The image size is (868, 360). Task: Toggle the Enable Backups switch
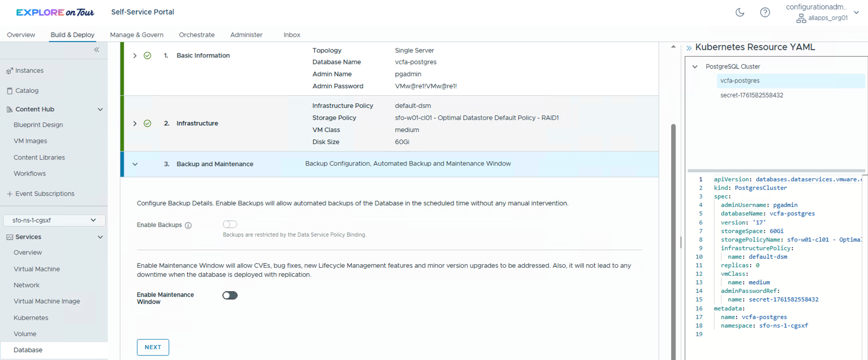[230, 224]
